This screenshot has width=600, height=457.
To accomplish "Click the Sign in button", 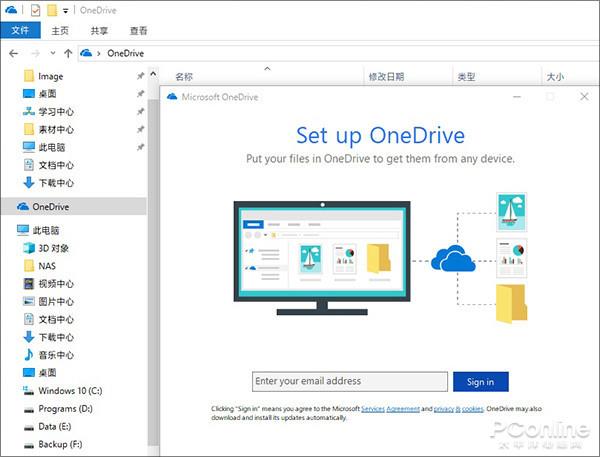I will 480,381.
